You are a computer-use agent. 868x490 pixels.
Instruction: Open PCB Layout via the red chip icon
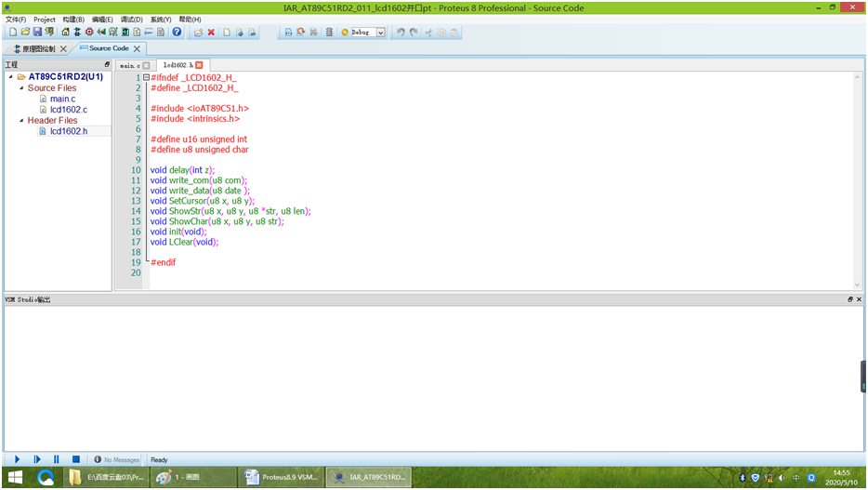(x=89, y=33)
